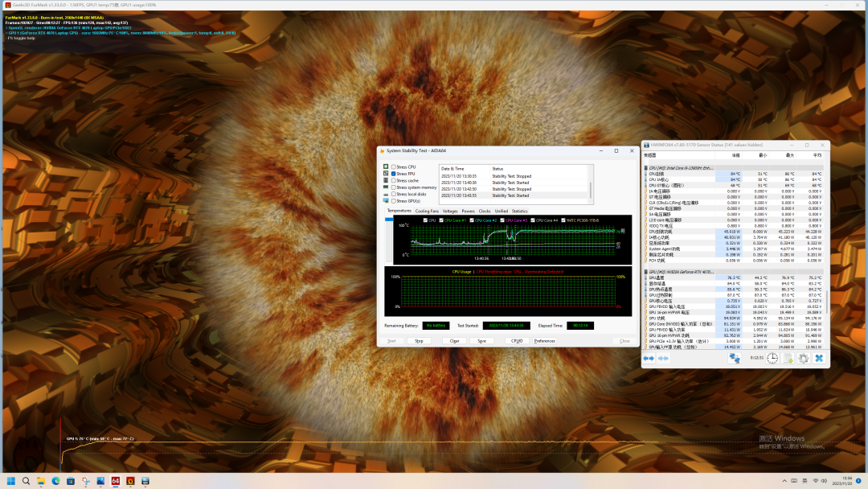Viewport: 868px width, 489px height.
Task: Switch to the Unified tab
Action: (502, 211)
